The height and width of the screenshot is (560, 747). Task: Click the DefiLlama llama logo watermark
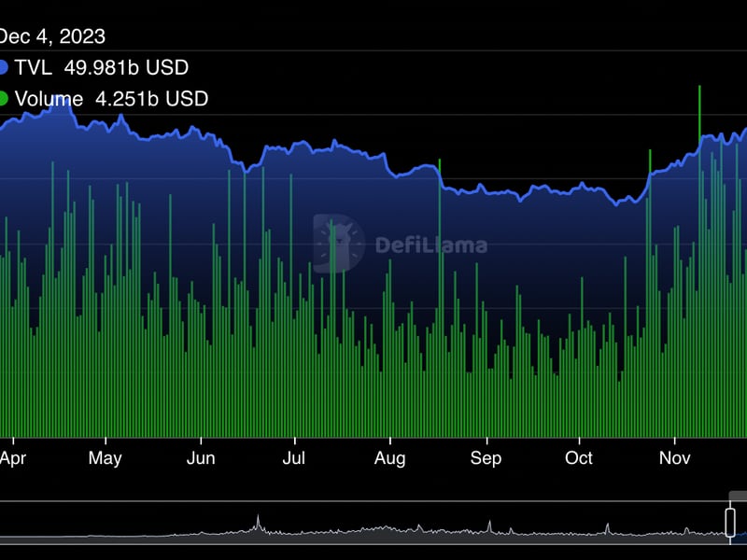340,241
